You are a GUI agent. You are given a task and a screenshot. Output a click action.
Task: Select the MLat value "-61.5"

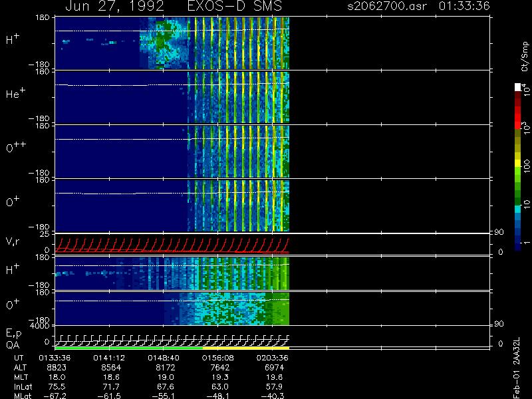click(109, 396)
